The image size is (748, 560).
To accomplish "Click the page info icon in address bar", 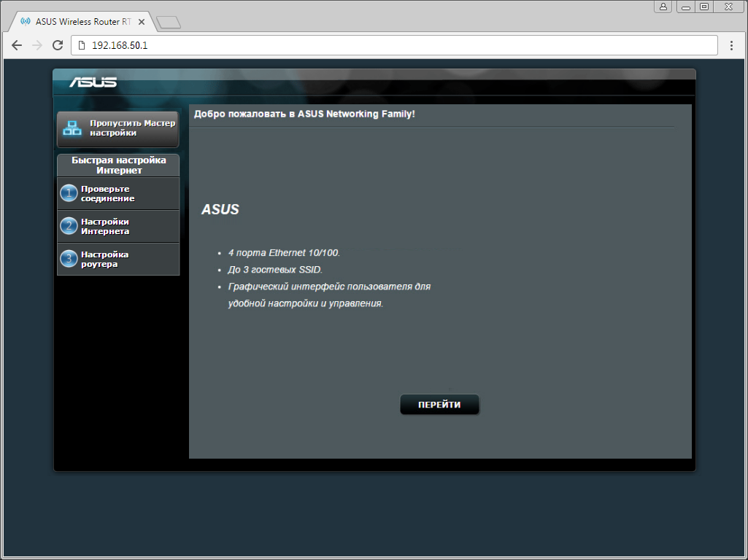I will pyautogui.click(x=82, y=45).
